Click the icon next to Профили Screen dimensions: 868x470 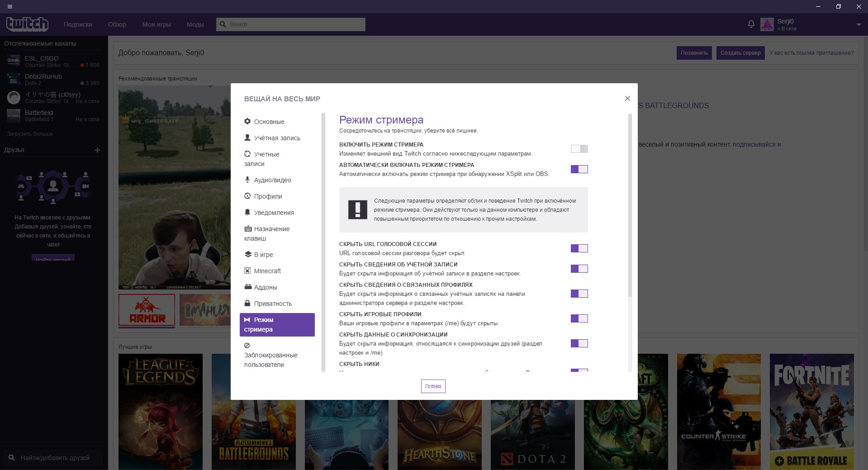(x=247, y=196)
